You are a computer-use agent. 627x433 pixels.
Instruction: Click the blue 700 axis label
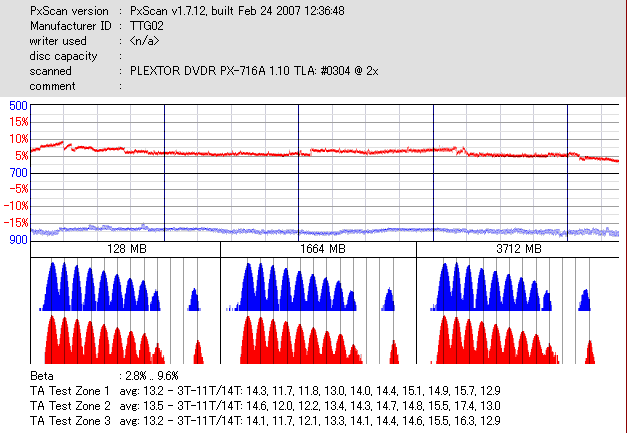(18, 173)
